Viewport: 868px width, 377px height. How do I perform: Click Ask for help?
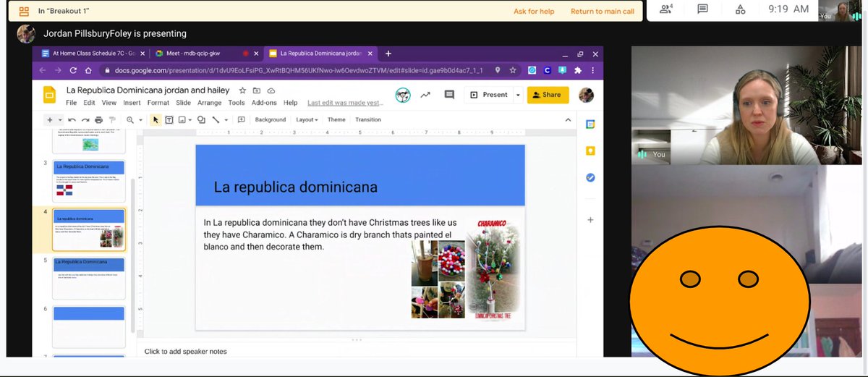pyautogui.click(x=534, y=11)
